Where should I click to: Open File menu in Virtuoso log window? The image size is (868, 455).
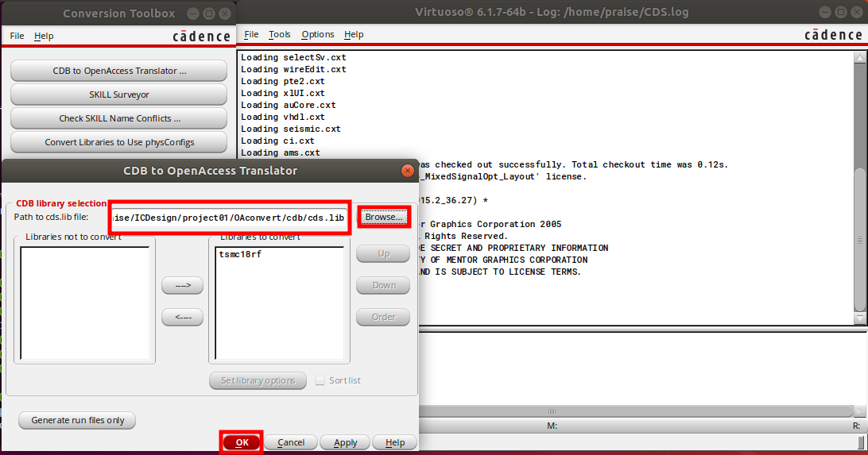(x=251, y=34)
